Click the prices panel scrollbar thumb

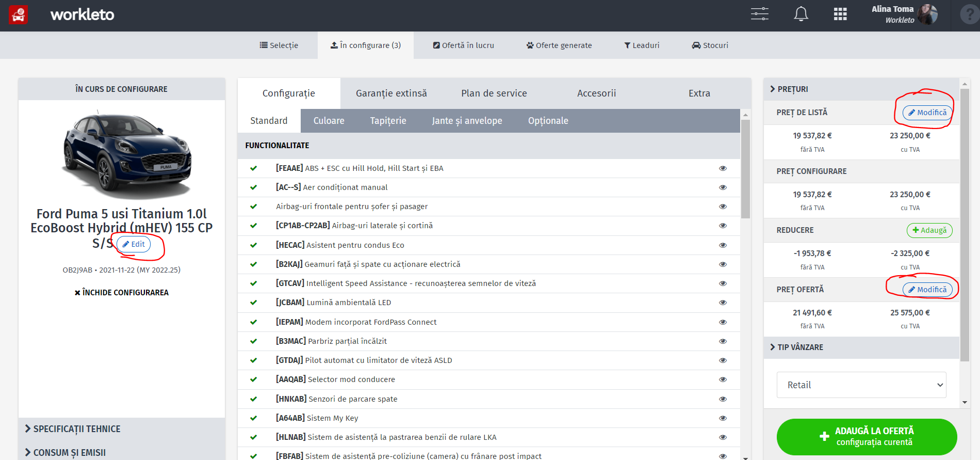pyautogui.click(x=965, y=225)
